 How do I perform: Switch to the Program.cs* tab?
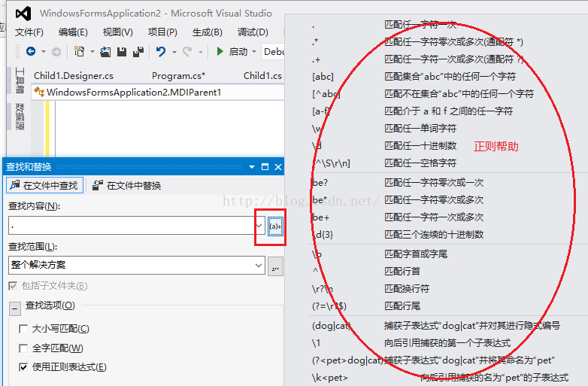[x=178, y=76]
